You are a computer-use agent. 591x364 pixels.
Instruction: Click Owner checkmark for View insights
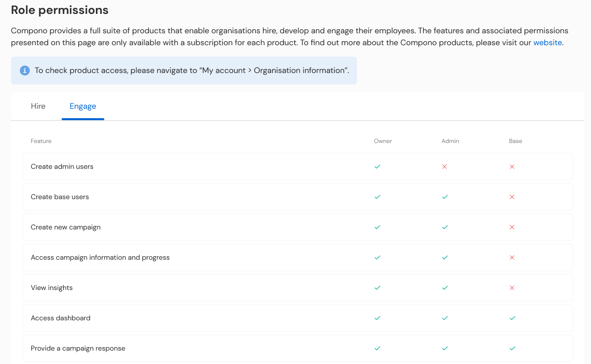click(x=377, y=288)
